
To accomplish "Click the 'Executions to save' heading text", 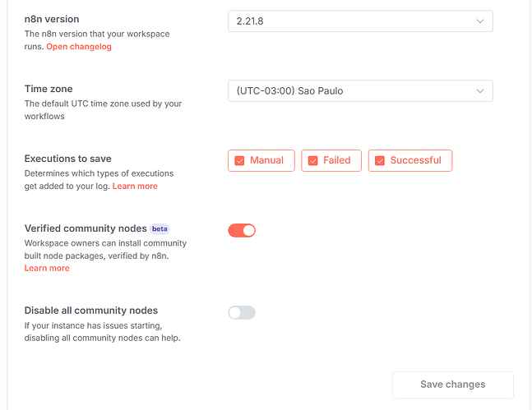I will click(68, 159).
